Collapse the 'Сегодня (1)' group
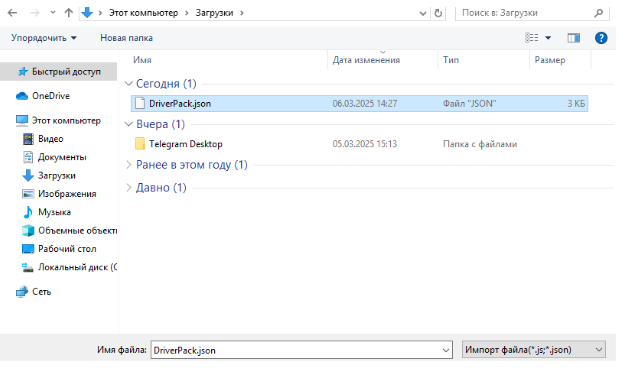625x371 pixels. (128, 84)
